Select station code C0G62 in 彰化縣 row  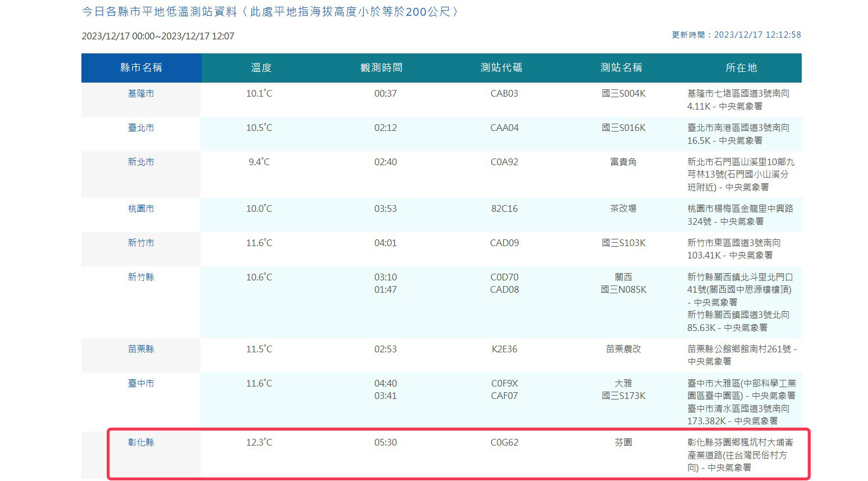(x=504, y=443)
